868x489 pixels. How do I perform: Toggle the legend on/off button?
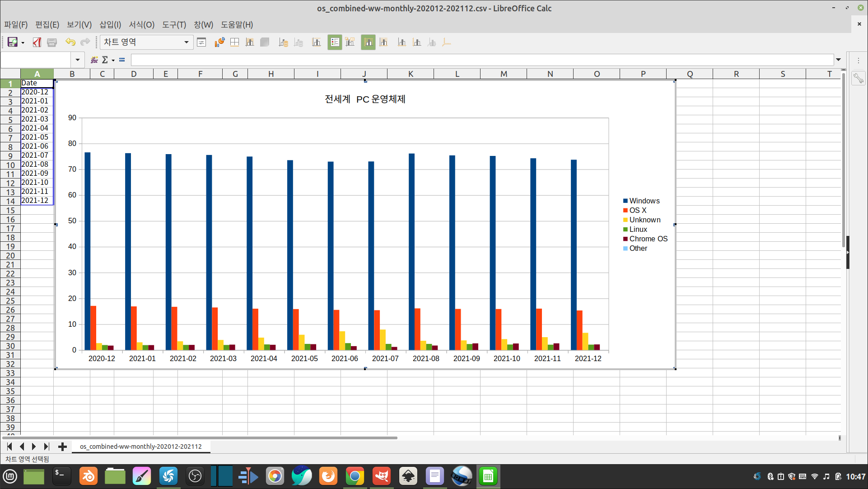tap(335, 42)
